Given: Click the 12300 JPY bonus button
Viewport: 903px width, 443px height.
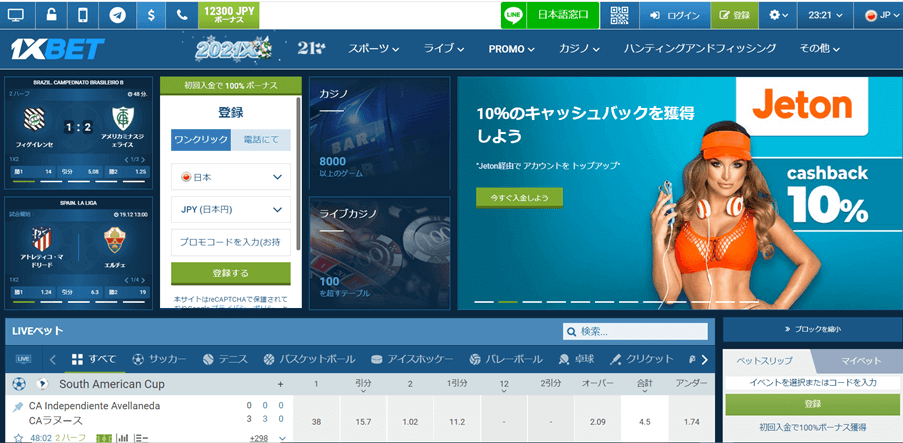Looking at the screenshot, I should tap(229, 15).
